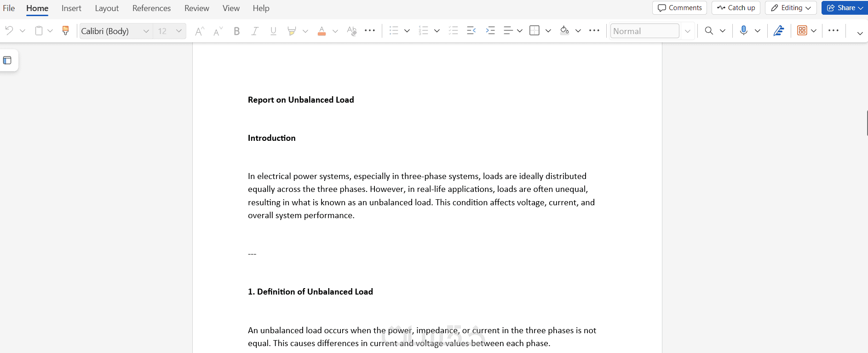Start Dictate with microphone icon
Viewport: 868px width, 353px height.
click(x=743, y=31)
